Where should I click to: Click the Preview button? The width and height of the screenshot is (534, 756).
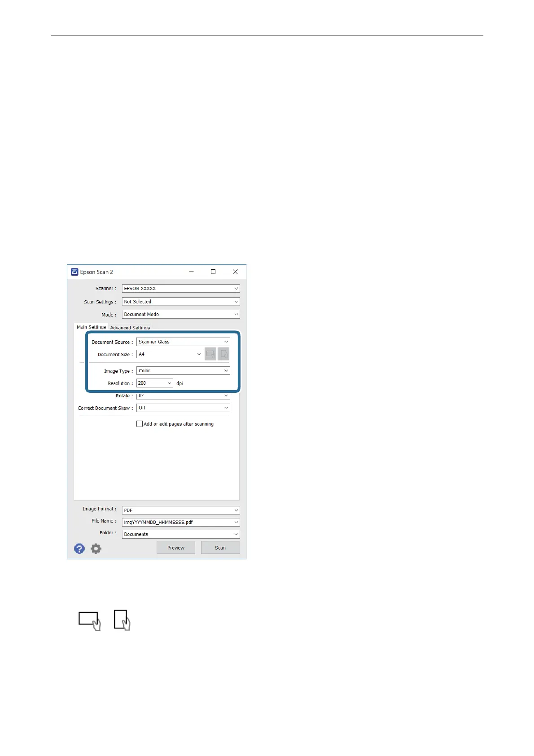coord(176,548)
